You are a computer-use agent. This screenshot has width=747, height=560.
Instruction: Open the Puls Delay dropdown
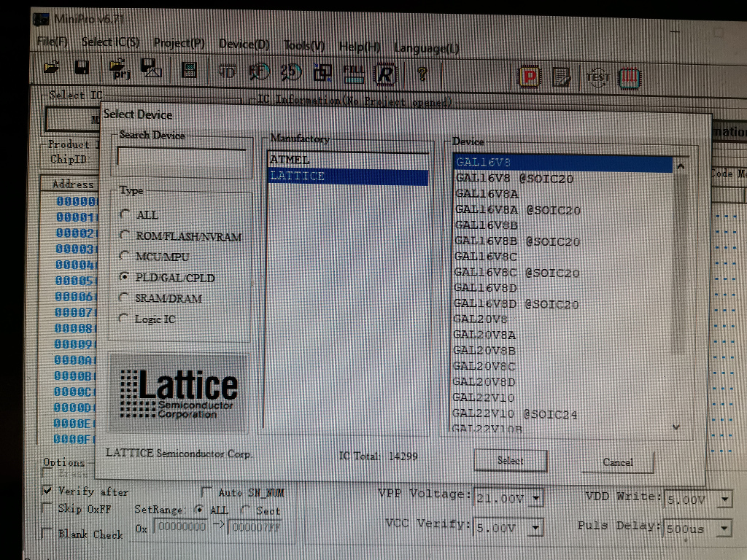tap(724, 529)
